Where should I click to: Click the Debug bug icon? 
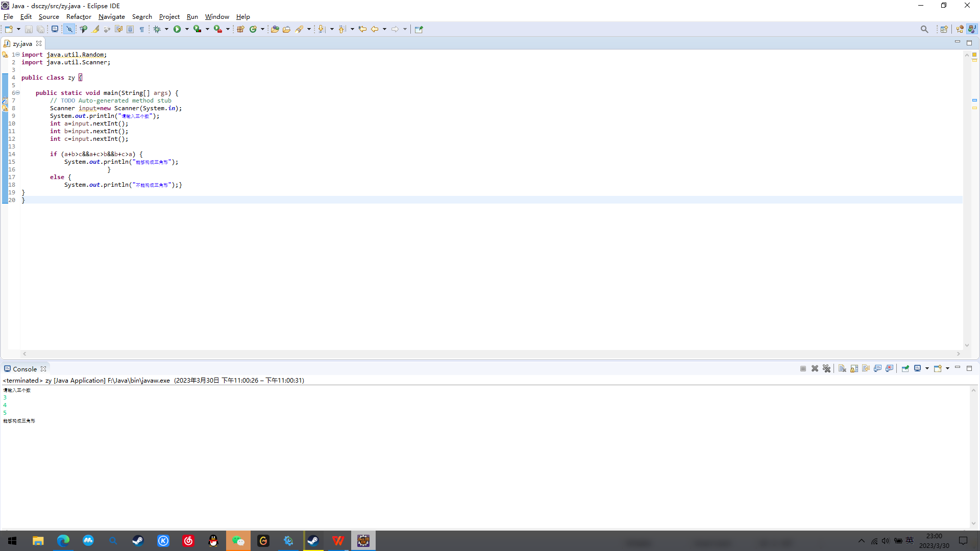[x=157, y=29]
